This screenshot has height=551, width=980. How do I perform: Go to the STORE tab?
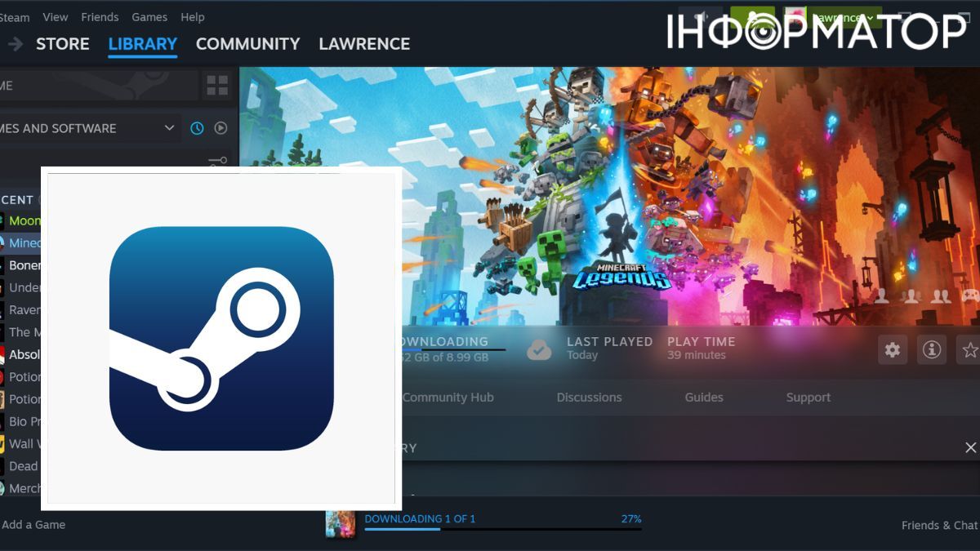click(63, 44)
